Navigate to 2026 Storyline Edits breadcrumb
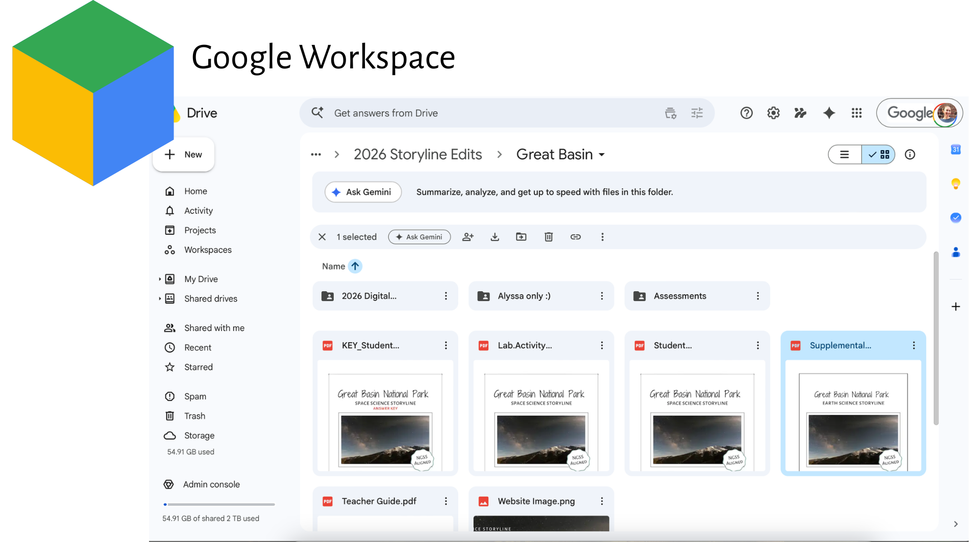Screen dimensions: 980x551 click(x=418, y=155)
